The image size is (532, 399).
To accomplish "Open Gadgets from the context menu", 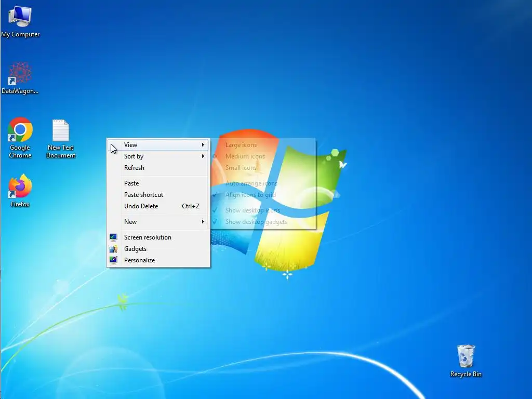I will click(158, 249).
